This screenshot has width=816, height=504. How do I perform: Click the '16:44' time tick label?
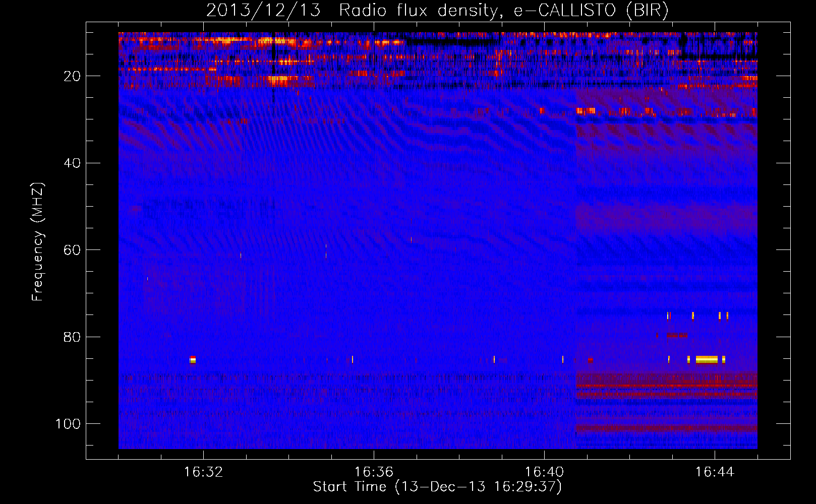(x=715, y=472)
